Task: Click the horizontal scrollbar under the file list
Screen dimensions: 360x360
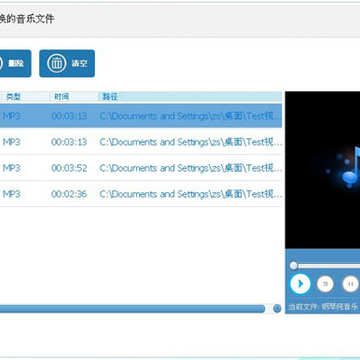Action: [132, 309]
